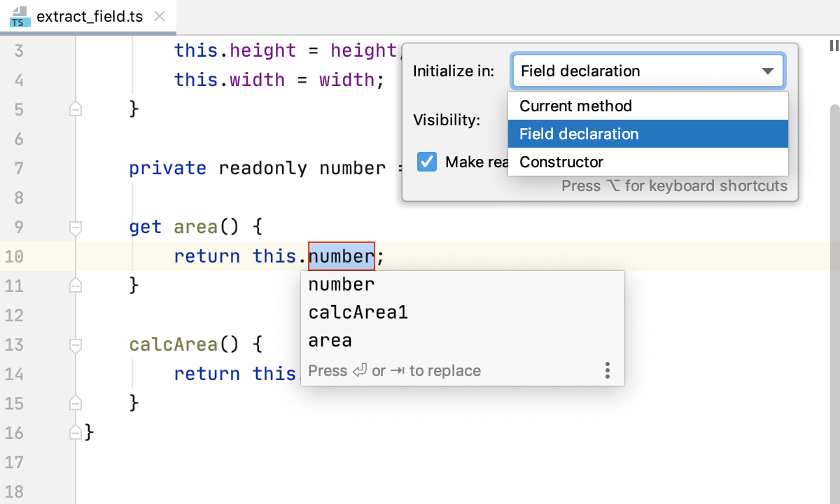
Task: Click the fold marker beside line 5
Action: click(75, 109)
